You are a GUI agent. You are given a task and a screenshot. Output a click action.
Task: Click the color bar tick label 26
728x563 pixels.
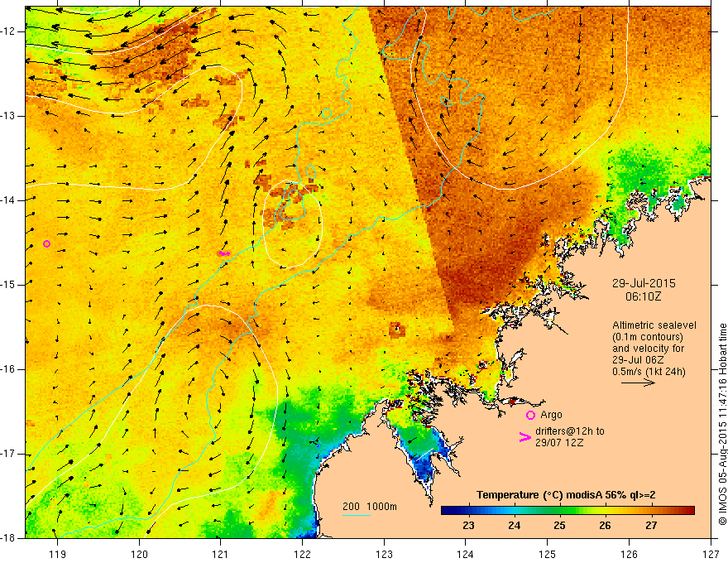(605, 526)
